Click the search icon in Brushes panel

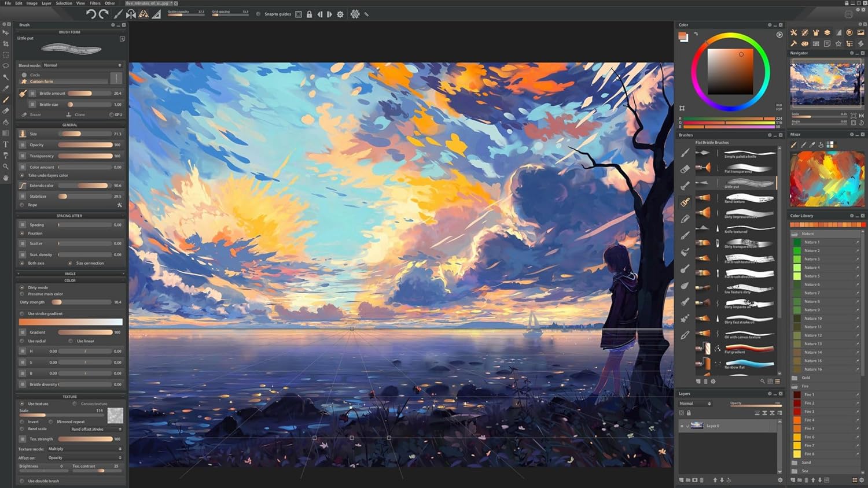pos(763,382)
